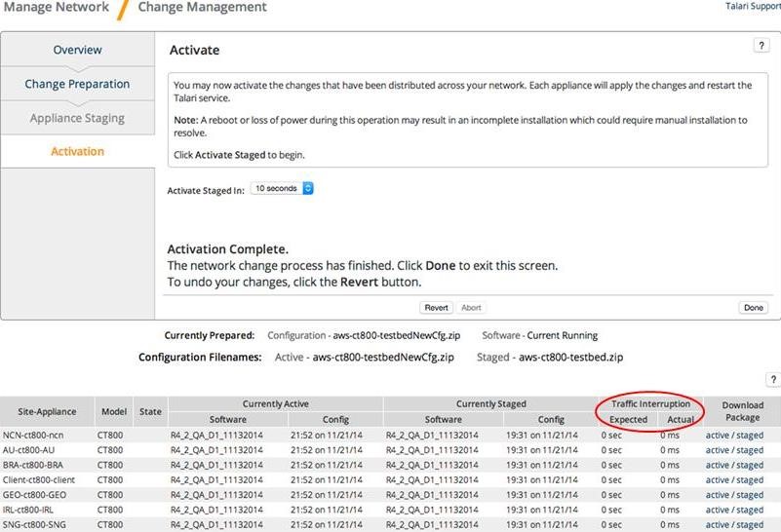Select the GEO-ct800-GEO site name
Viewport: 781px width, 532px height.
click(34, 495)
